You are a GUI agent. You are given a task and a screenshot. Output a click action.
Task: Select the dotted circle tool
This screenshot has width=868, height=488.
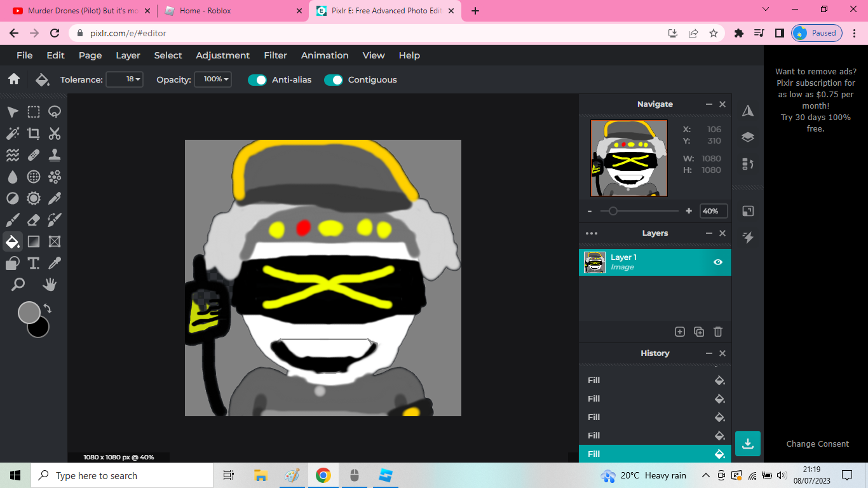click(x=34, y=177)
